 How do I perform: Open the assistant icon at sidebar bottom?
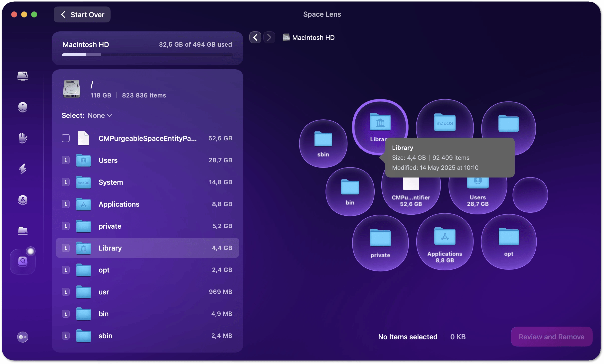click(x=23, y=337)
